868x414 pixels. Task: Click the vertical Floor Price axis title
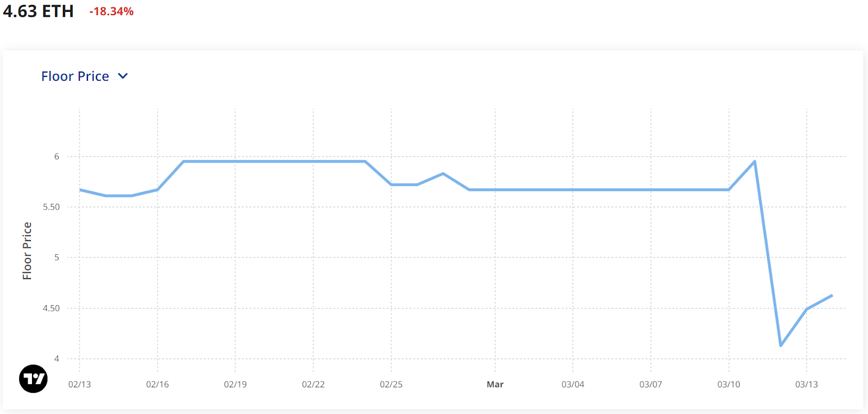[27, 251]
